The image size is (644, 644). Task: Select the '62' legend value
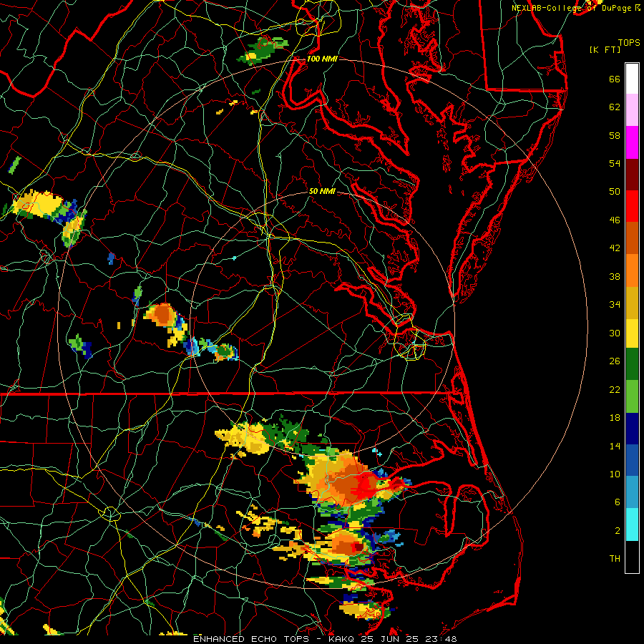pos(615,107)
